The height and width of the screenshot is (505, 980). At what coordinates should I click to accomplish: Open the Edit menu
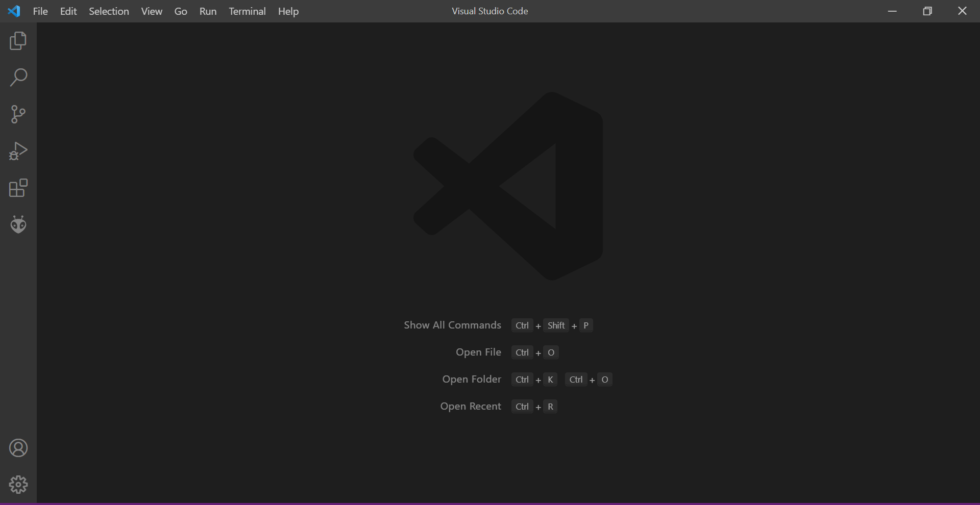[68, 11]
